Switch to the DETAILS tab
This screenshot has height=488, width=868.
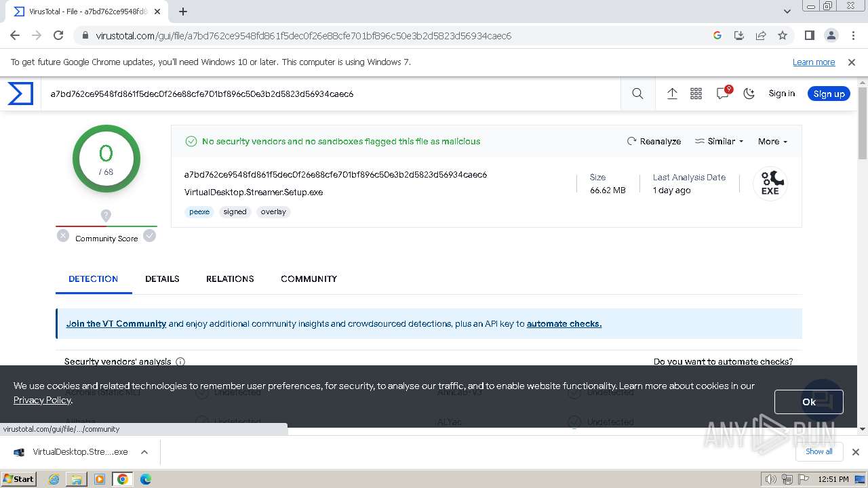(162, 279)
